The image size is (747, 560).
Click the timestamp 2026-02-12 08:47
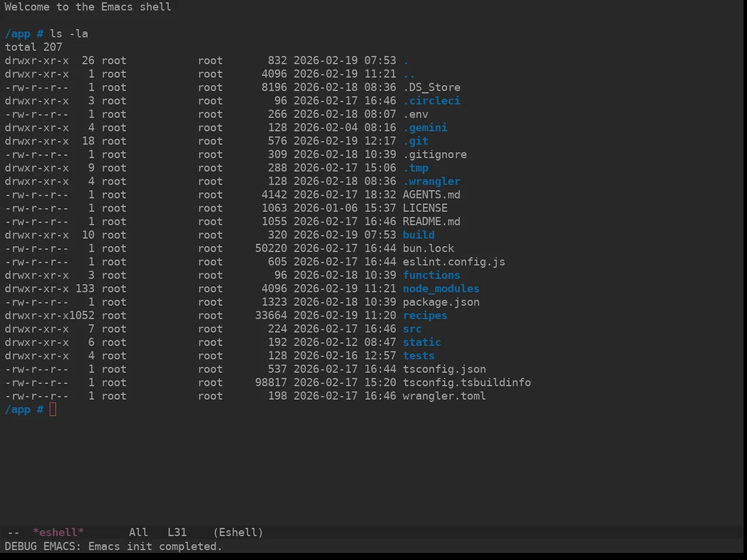coord(345,342)
